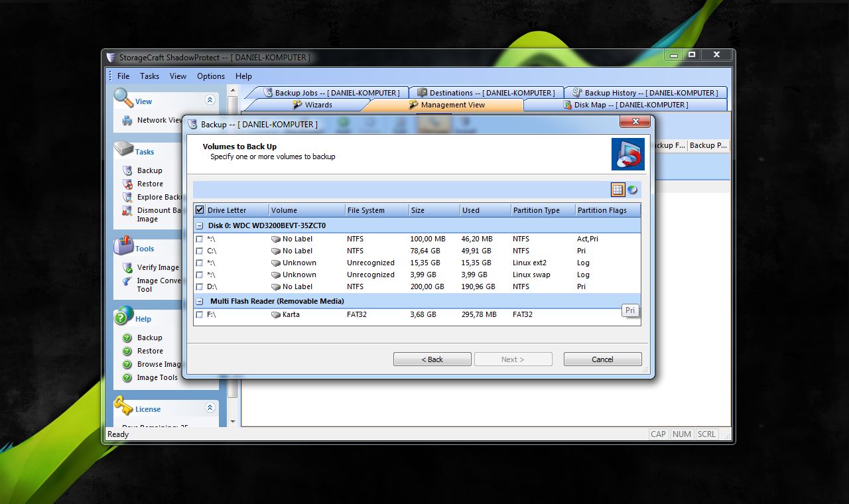The height and width of the screenshot is (504, 849).
Task: Switch to table list view icon
Action: click(618, 190)
